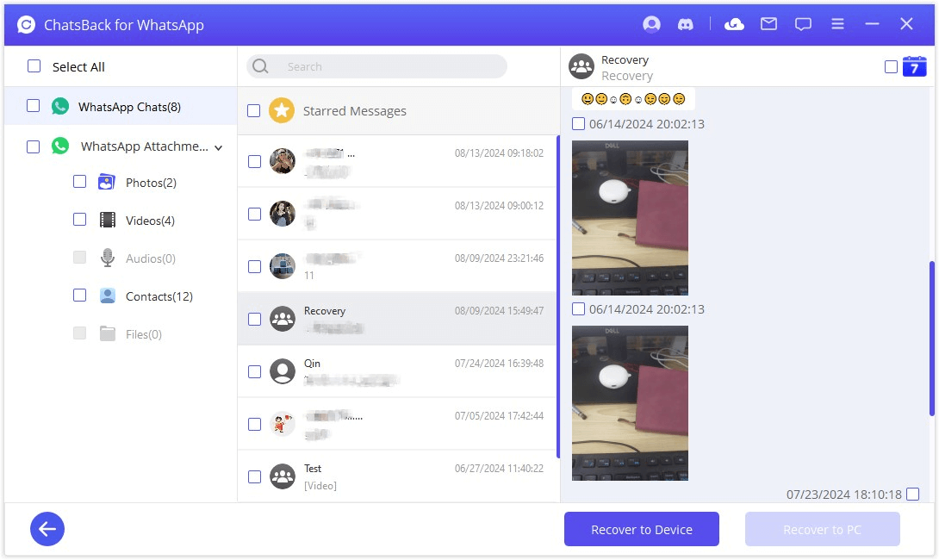Screen dimensions: 939x560
Task: Select the Qin chat checkbox
Action: click(x=254, y=372)
